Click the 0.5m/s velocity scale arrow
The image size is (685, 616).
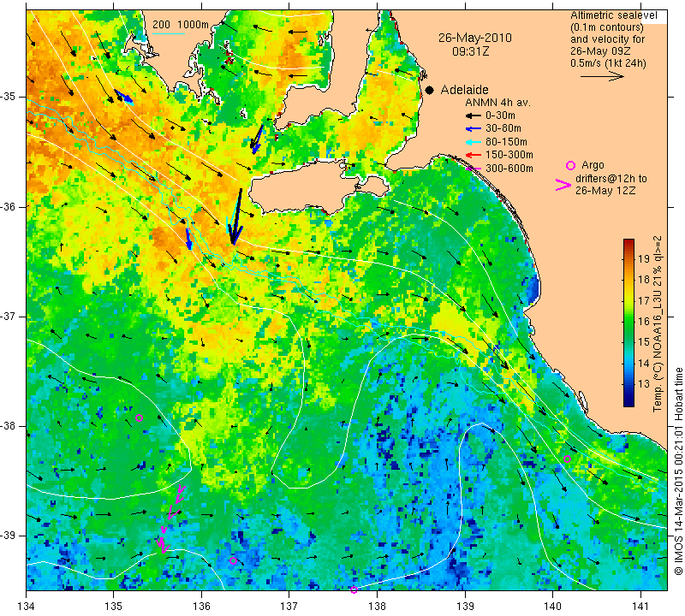pos(602,77)
